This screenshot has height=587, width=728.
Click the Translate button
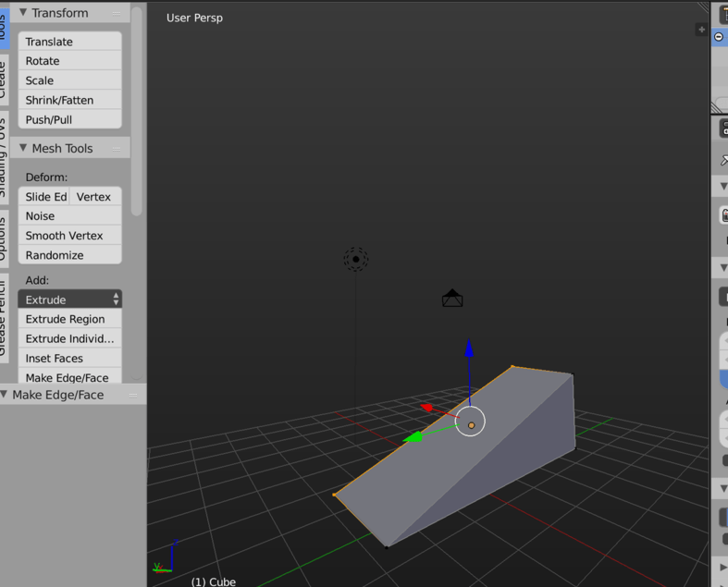69,42
